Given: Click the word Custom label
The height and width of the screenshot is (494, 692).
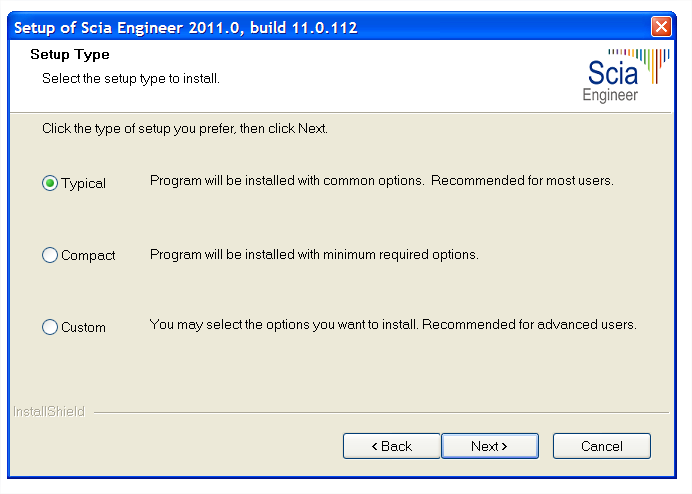Looking at the screenshot, I should [83, 327].
